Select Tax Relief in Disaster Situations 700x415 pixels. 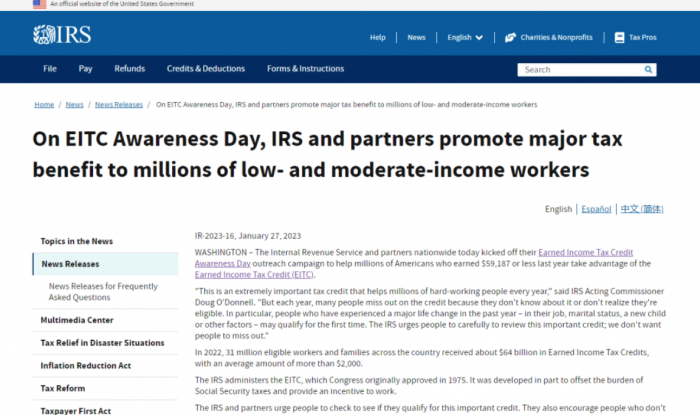[102, 343]
